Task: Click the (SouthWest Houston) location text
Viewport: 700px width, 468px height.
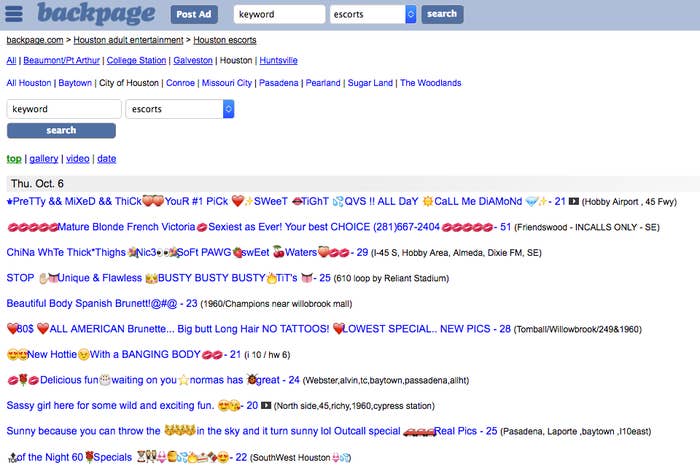Action: click(x=300, y=458)
